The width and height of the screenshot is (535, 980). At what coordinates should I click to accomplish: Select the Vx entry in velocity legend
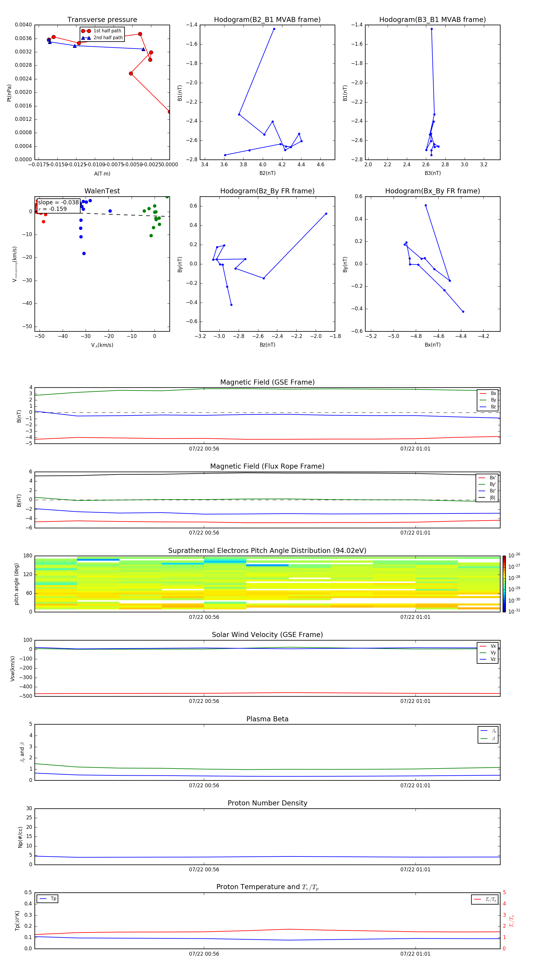[x=488, y=646]
